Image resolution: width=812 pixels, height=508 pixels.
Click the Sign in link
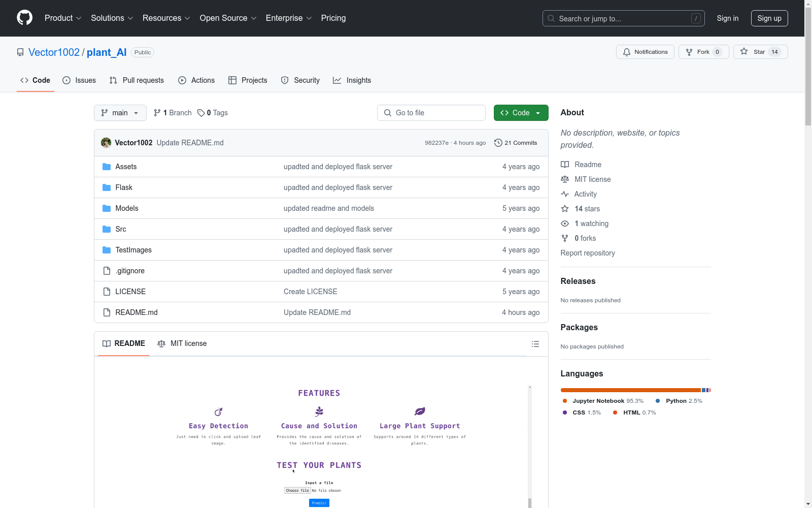[728, 18]
